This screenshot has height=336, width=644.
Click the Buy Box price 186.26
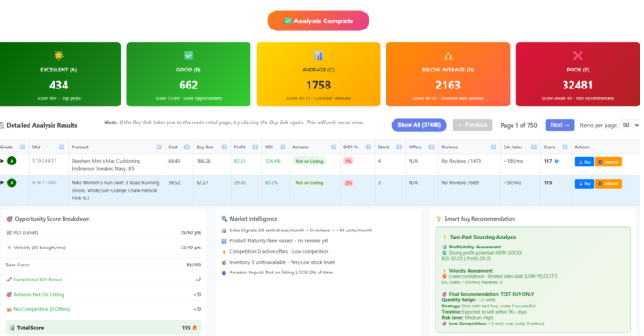tap(203, 161)
